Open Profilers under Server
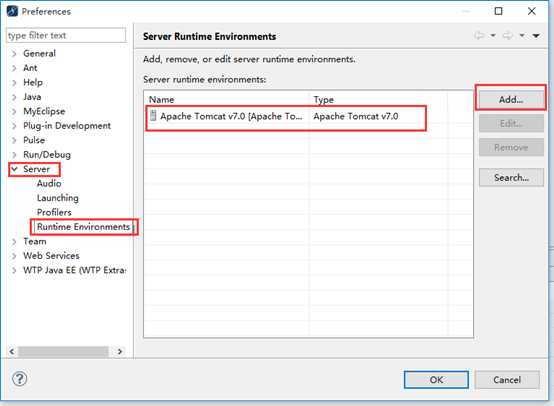 (54, 212)
